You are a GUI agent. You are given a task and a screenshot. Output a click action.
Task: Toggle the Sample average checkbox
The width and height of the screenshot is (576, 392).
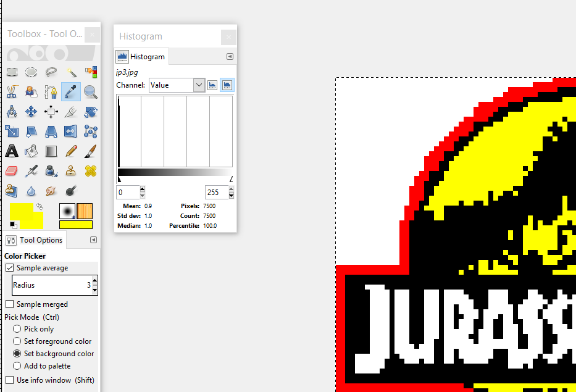(9, 268)
